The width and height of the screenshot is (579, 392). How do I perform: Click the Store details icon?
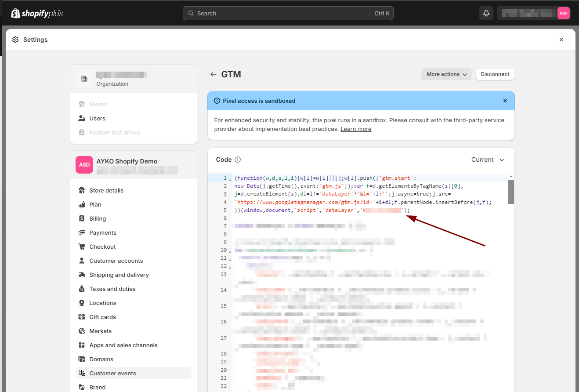point(82,190)
